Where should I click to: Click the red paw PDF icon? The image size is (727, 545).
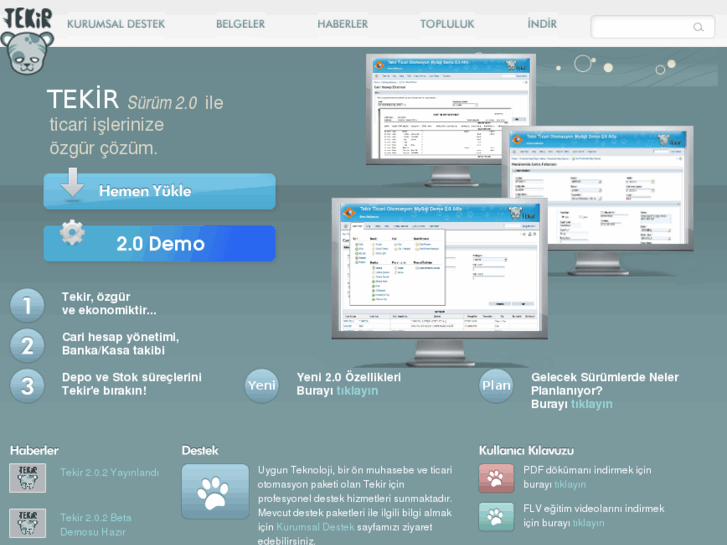tap(497, 478)
